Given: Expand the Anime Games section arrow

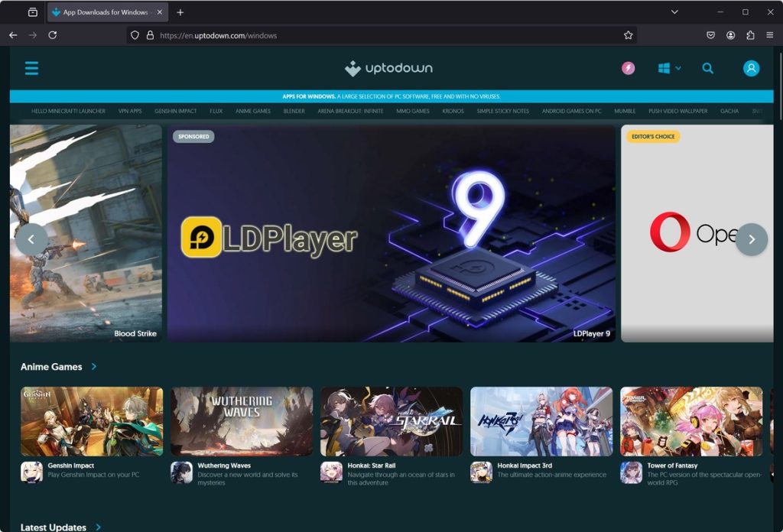Looking at the screenshot, I should [x=94, y=367].
